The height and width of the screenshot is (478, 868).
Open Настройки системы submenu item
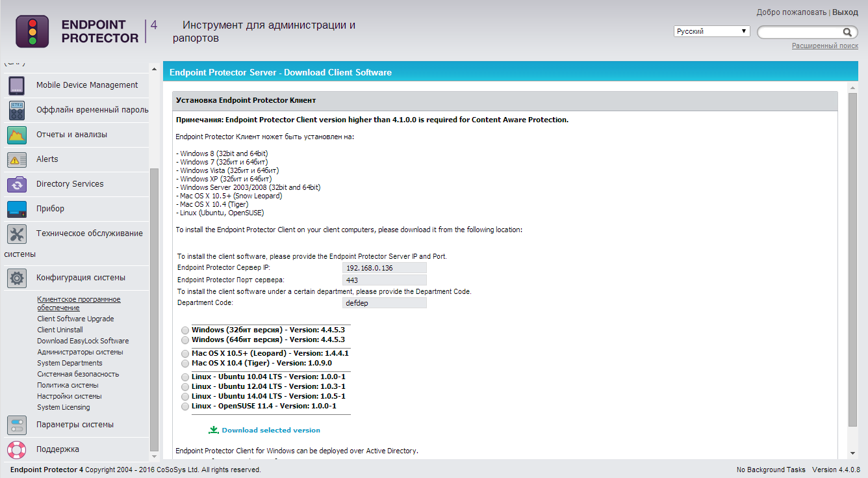70,396
